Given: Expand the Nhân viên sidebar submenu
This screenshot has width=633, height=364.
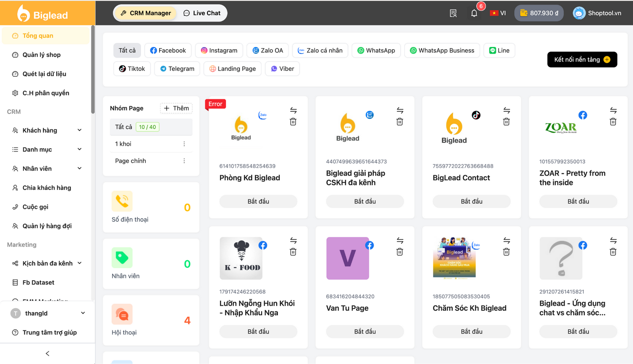Looking at the screenshot, I should 80,168.
